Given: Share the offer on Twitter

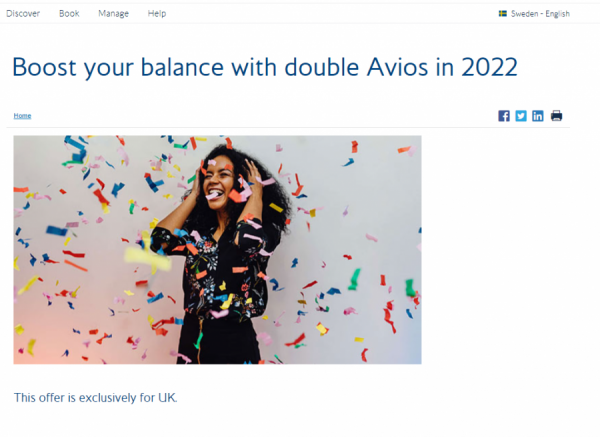Looking at the screenshot, I should (x=521, y=116).
